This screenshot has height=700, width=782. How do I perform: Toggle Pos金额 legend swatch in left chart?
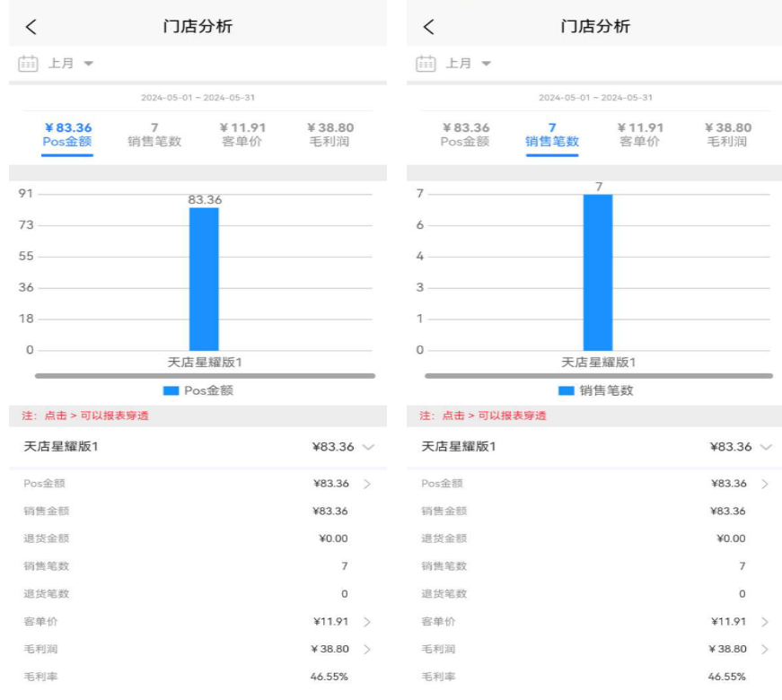(171, 391)
